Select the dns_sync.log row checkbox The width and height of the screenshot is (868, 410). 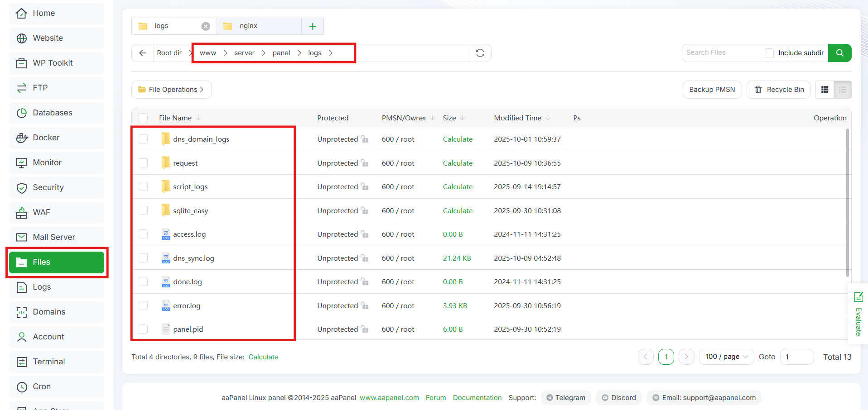143,258
